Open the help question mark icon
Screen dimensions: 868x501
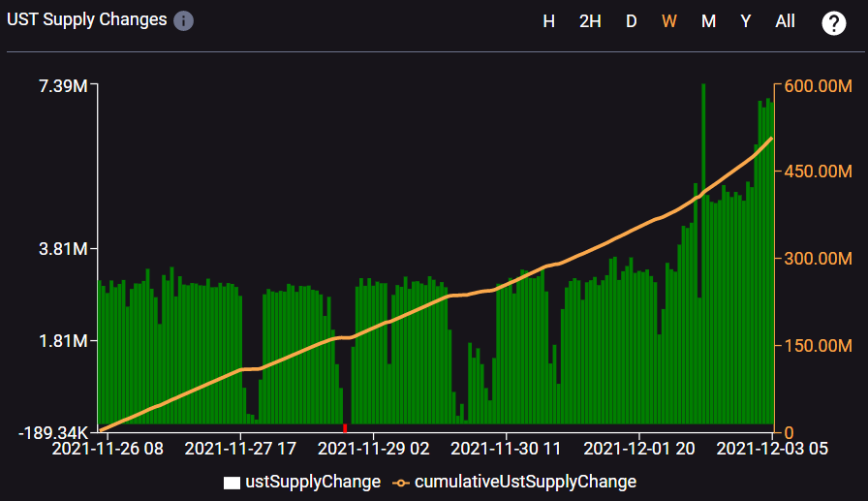coord(834,23)
